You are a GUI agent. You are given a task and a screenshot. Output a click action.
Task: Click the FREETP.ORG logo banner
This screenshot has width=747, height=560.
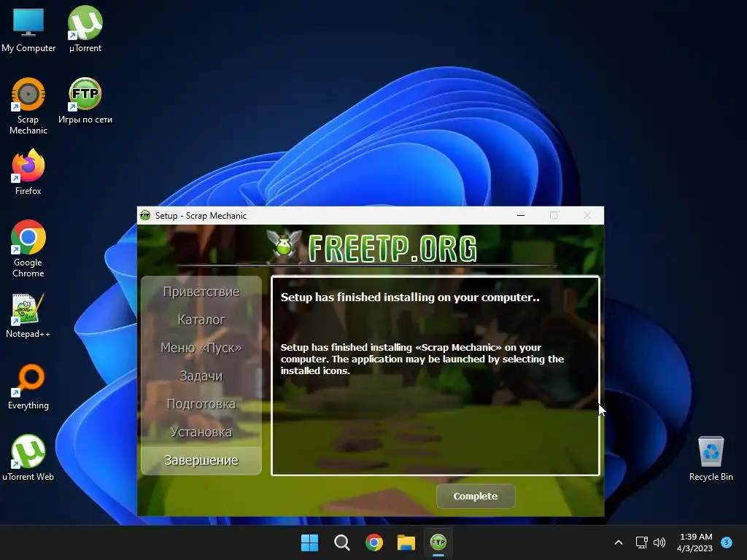pos(372,248)
